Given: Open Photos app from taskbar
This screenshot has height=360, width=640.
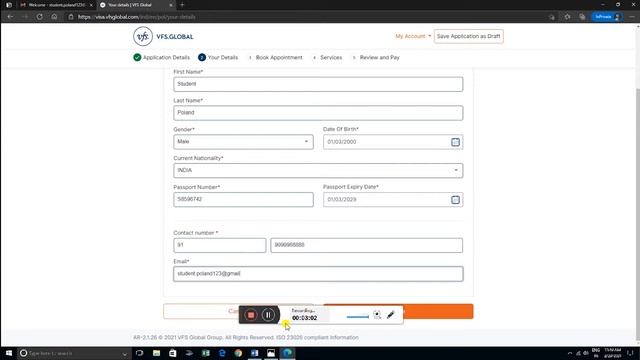Looking at the screenshot, I should click(271, 353).
